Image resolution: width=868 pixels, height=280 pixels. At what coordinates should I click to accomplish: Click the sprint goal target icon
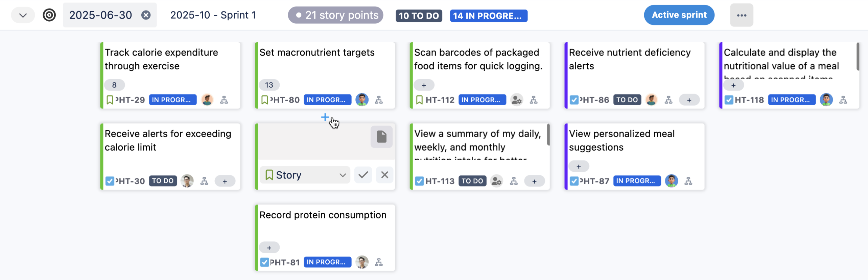coord(49,15)
